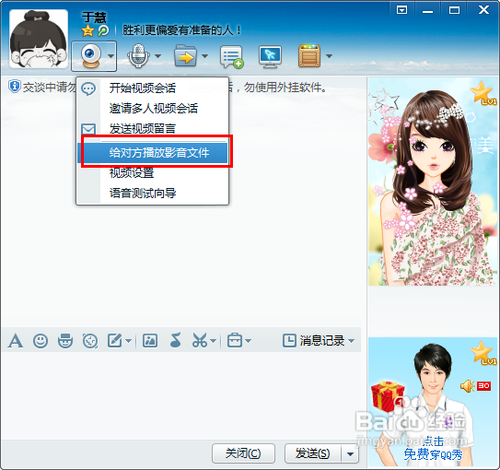
Task: Choose 给对方播放影音文件 menu entry
Action: [x=153, y=153]
